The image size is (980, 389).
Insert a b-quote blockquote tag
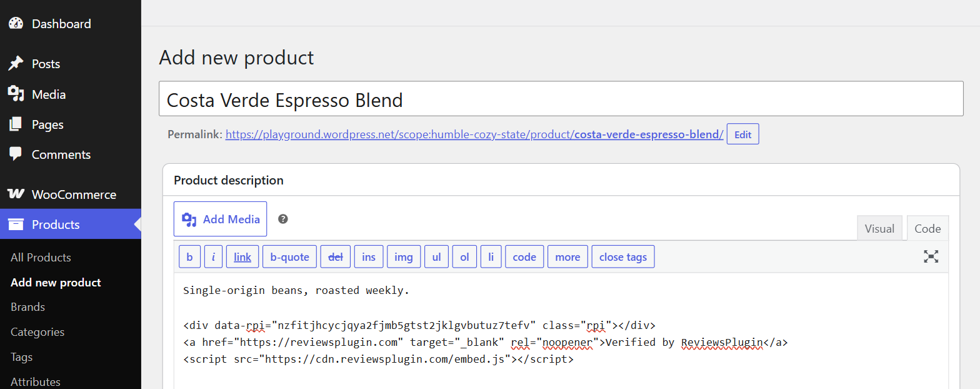tap(290, 256)
